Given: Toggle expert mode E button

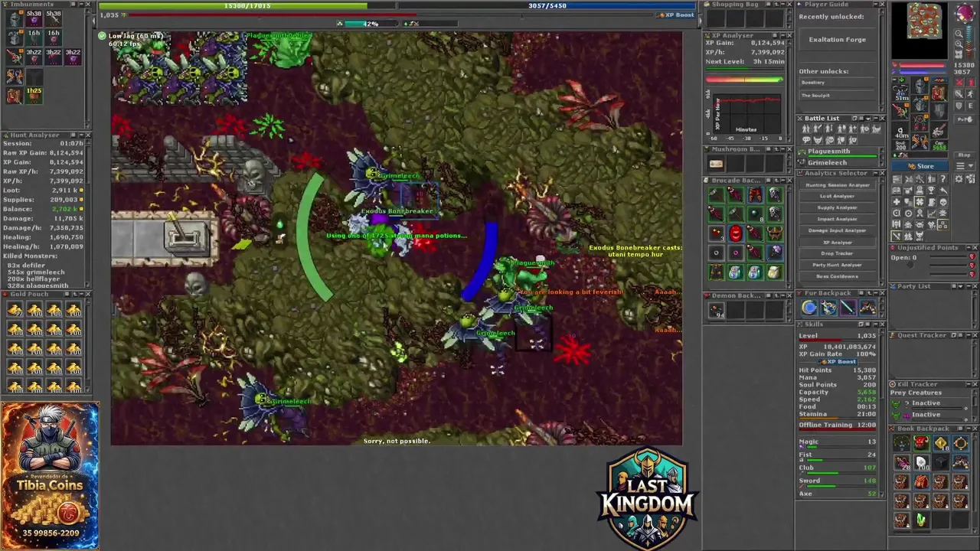Looking at the screenshot, I should [x=970, y=106].
